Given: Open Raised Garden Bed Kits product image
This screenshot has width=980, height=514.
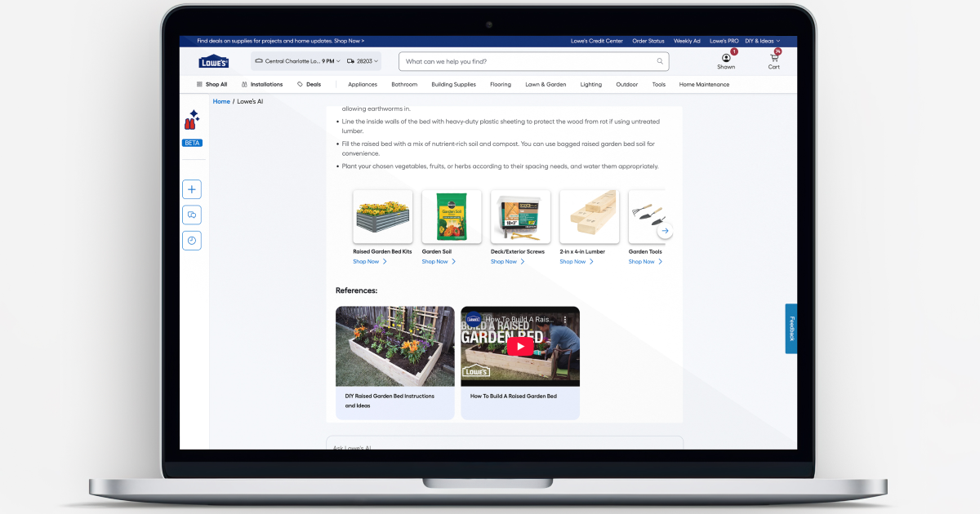Looking at the screenshot, I should pos(383,217).
